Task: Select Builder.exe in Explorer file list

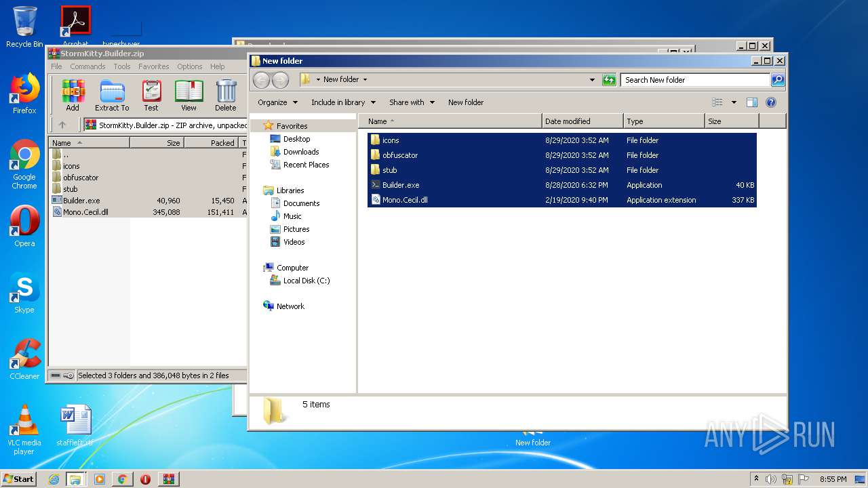Action: pyautogui.click(x=561, y=185)
